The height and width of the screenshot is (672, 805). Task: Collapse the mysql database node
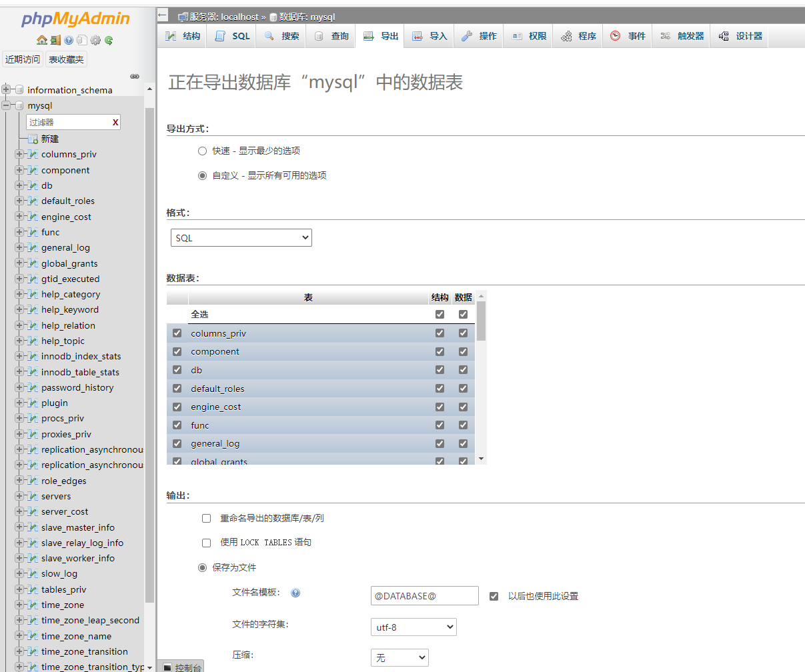click(7, 105)
